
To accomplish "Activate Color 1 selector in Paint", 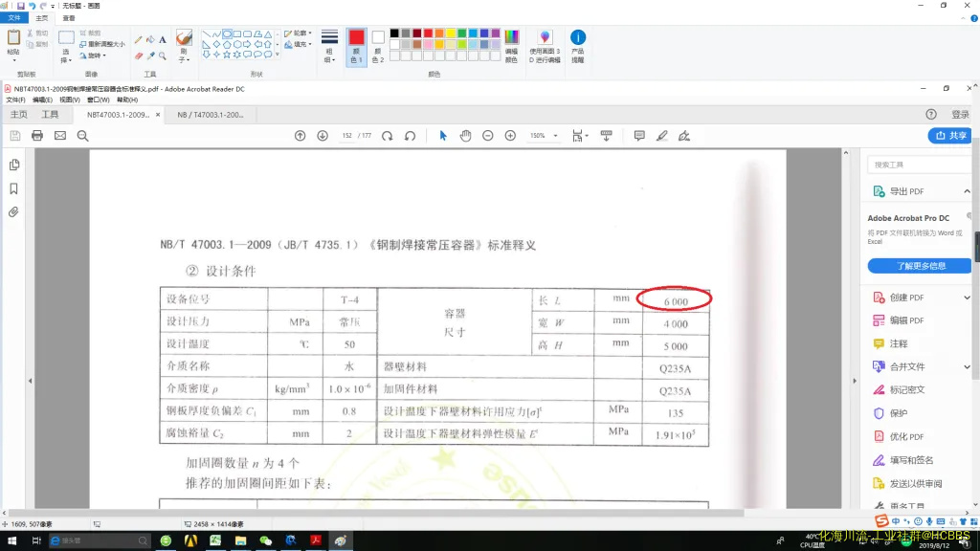I will 356,47.
